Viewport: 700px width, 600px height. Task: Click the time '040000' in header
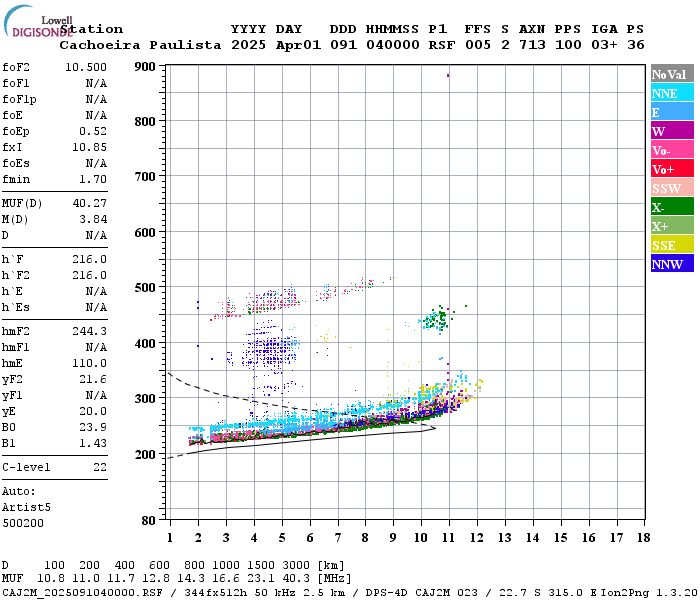(x=392, y=45)
